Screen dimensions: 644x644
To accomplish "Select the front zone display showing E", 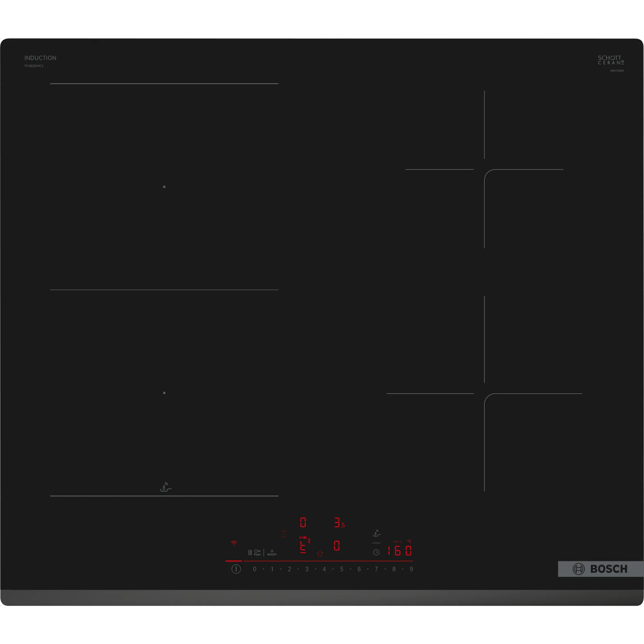I will click(x=303, y=547).
